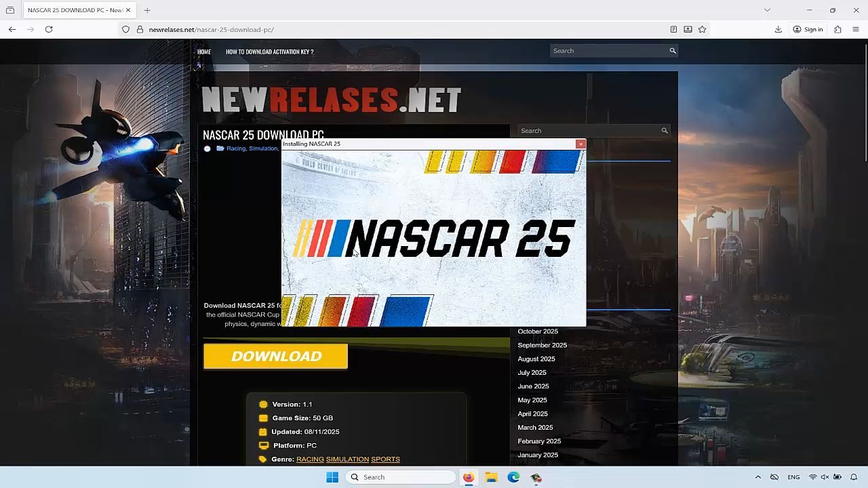
Task: Launch Microsoft Edge from the taskbar
Action: [x=514, y=477]
